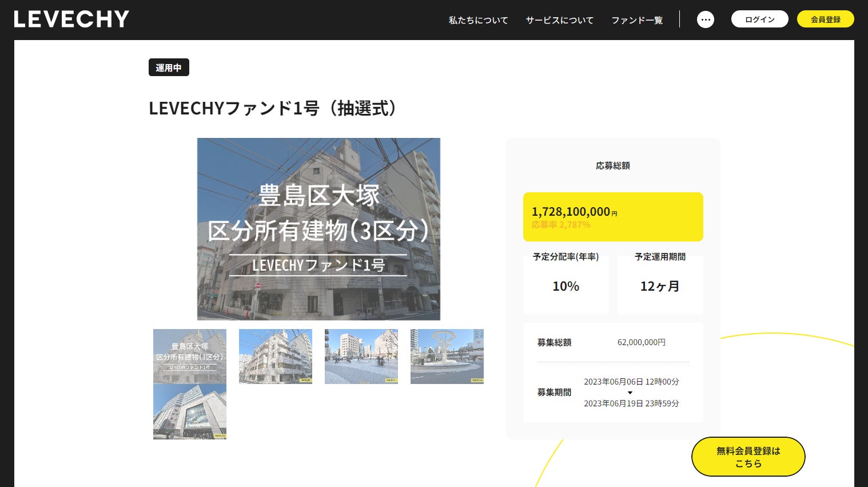Click the 1,728,100,000円 amount
868x487 pixels.
(575, 212)
